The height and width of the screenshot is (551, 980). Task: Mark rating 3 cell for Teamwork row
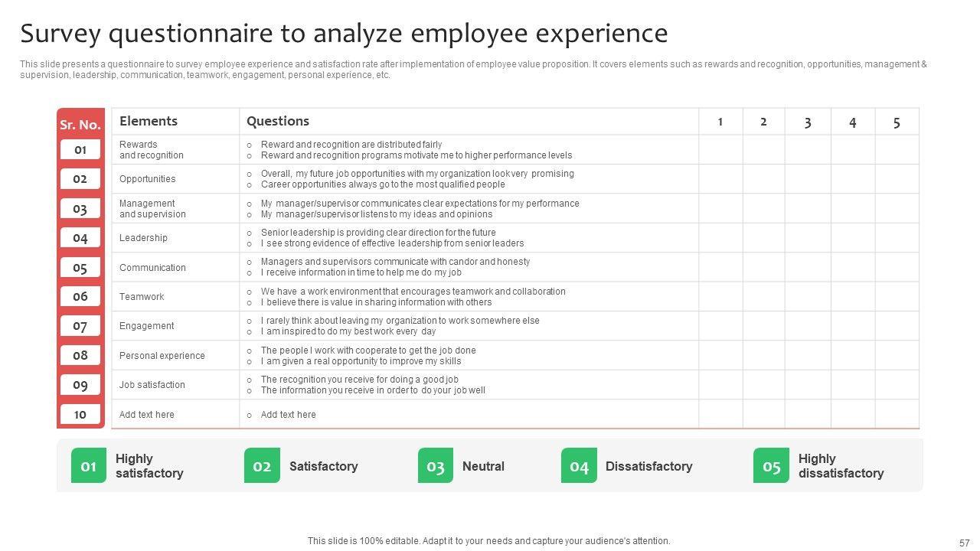[x=808, y=297]
